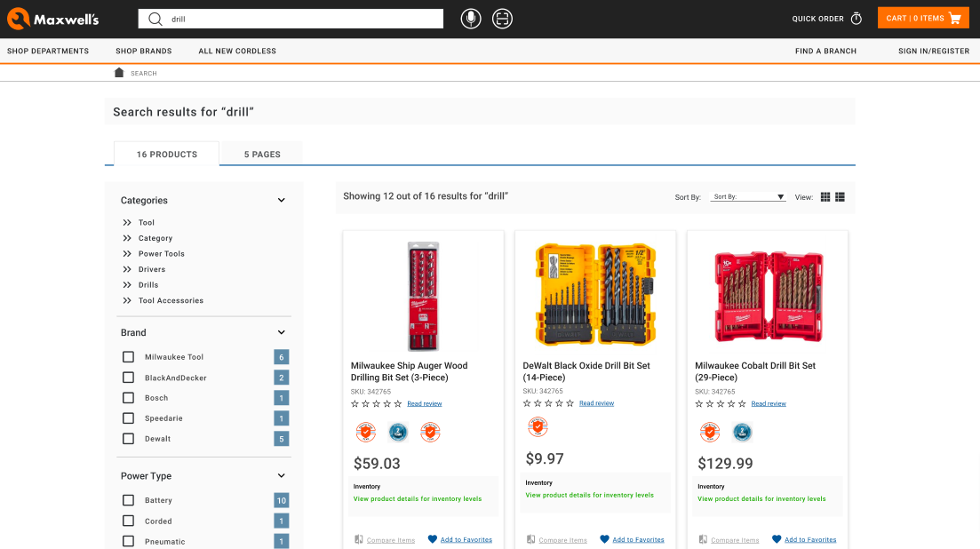This screenshot has width=980, height=549.
Task: Open the Milwaukee Cobalt set thumbnail
Action: pos(769,296)
